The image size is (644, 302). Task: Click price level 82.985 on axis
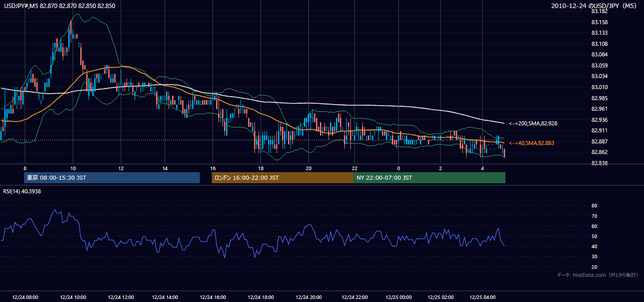tap(600, 98)
